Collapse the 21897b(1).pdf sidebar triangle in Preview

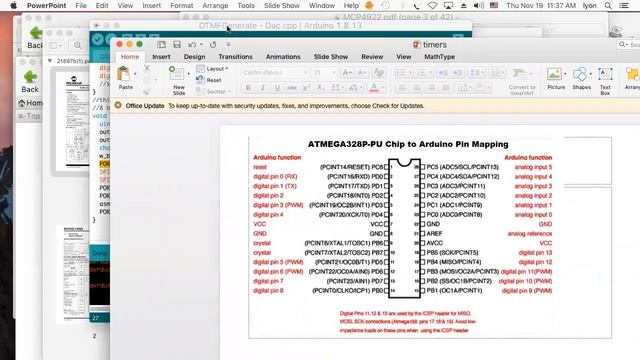click(x=50, y=61)
